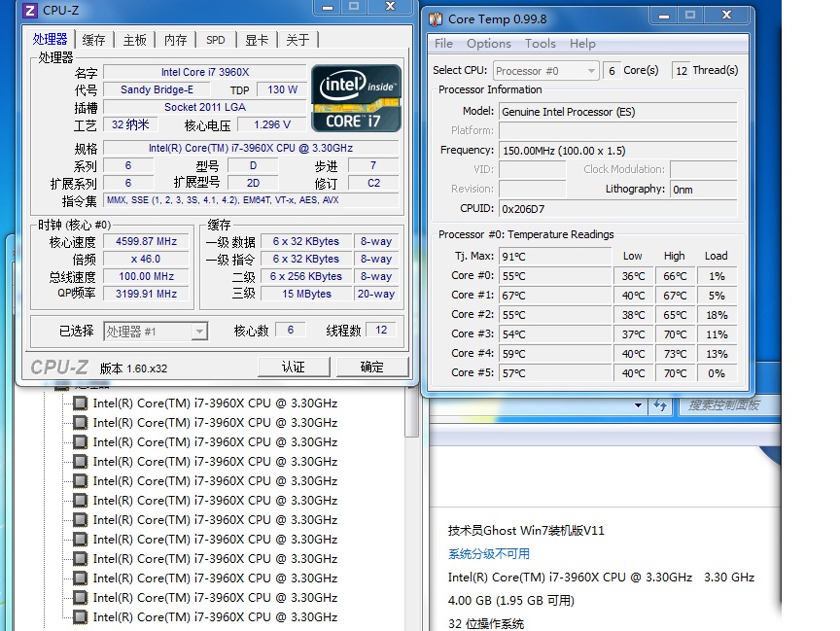Image resolution: width=840 pixels, height=631 pixels.
Task: Click the fifth i7-3960X processor chip icon
Action: (81, 480)
